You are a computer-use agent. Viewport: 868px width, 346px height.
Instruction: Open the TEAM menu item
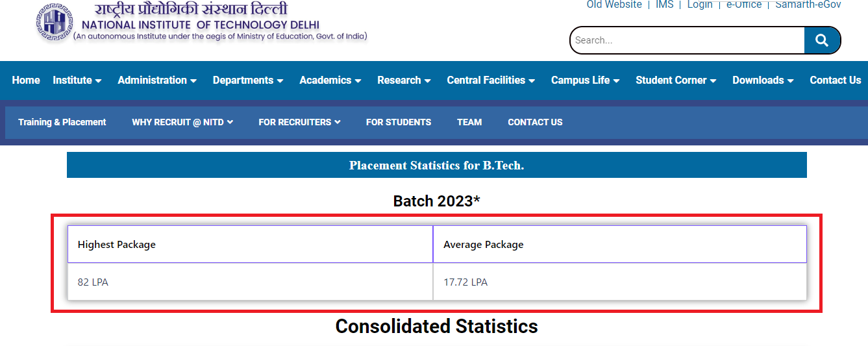click(x=469, y=122)
